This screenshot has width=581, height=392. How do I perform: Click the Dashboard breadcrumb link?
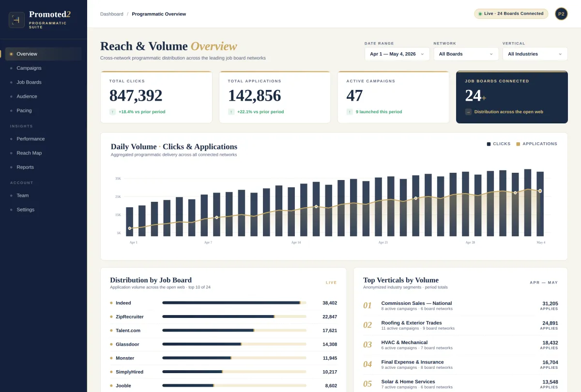coord(112,14)
